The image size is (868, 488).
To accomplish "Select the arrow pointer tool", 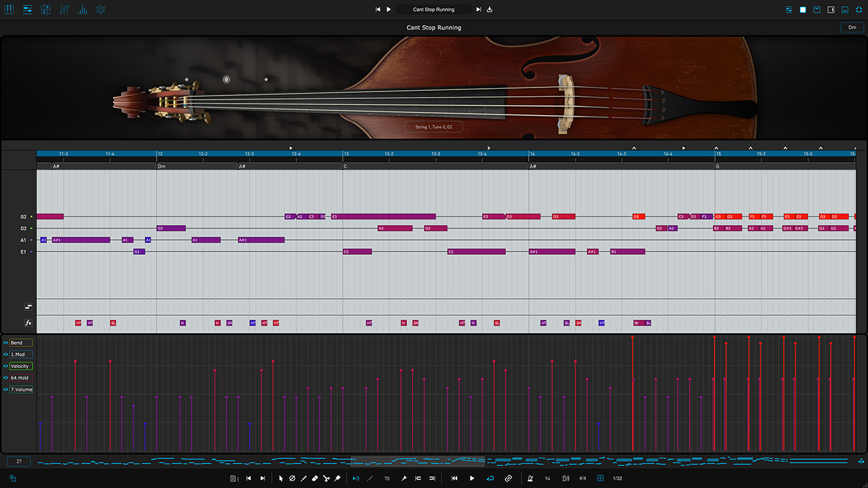I will [281, 479].
